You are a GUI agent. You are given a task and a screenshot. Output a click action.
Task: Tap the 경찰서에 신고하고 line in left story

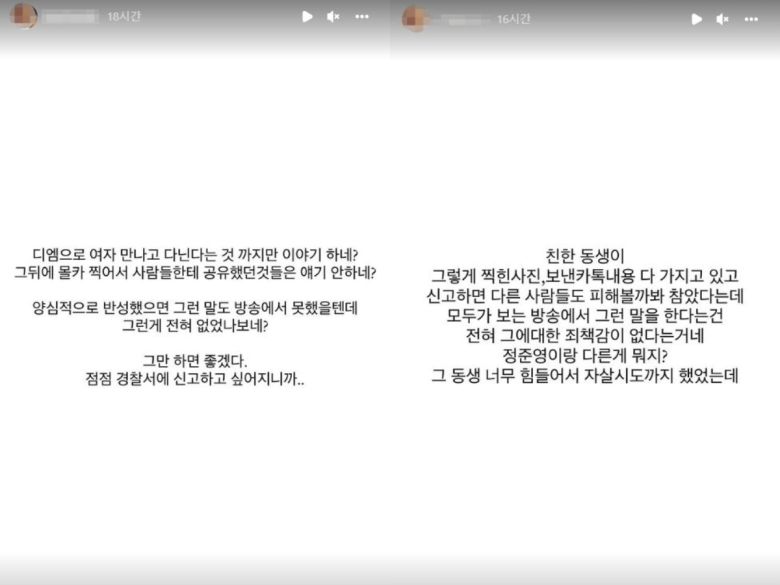(x=194, y=379)
